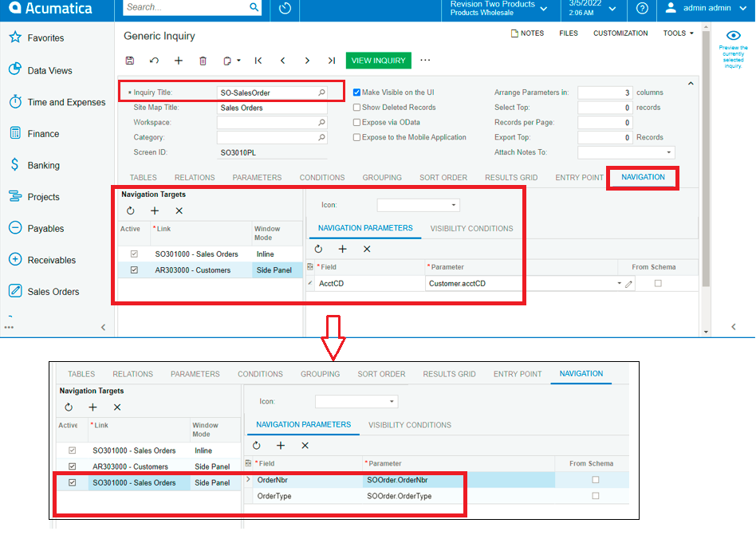The width and height of the screenshot is (756, 535).
Task: Open the TOOLS dropdown menu
Action: [x=678, y=33]
